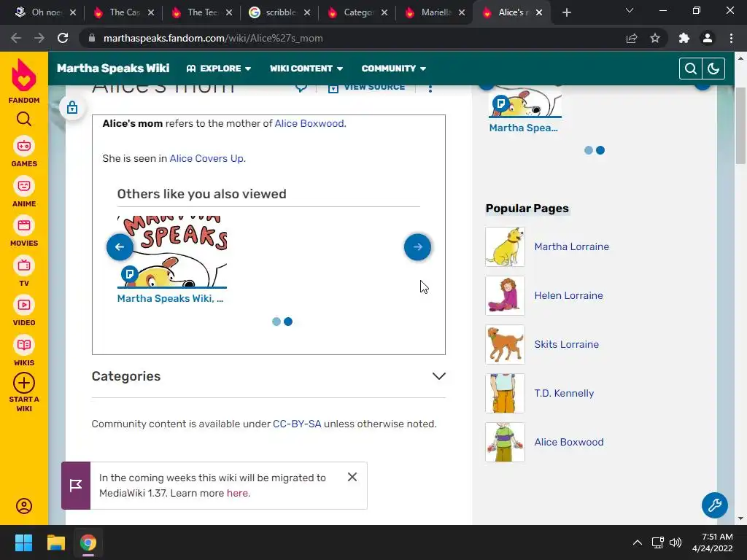Open Martha Lorraine popular page
The width and height of the screenshot is (747, 560).
[572, 246]
